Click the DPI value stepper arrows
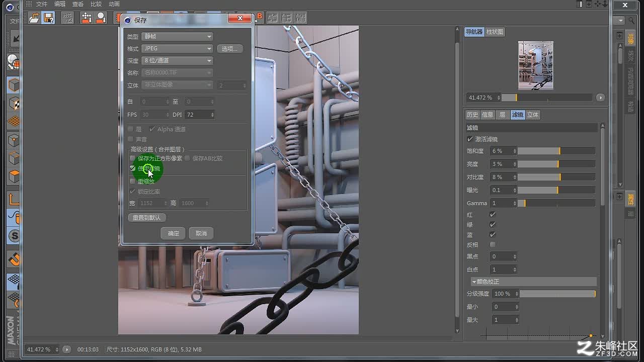Image resolution: width=644 pixels, height=362 pixels. coord(212,115)
